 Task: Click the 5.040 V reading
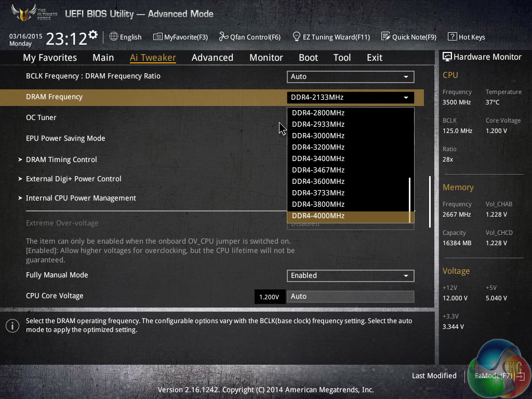(x=496, y=298)
